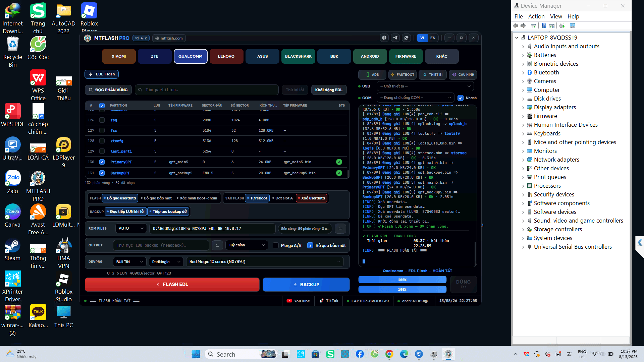The image size is (644, 362).
Task: Uncheck the BackupGPT row 131 checkbox
Action: 102,173
